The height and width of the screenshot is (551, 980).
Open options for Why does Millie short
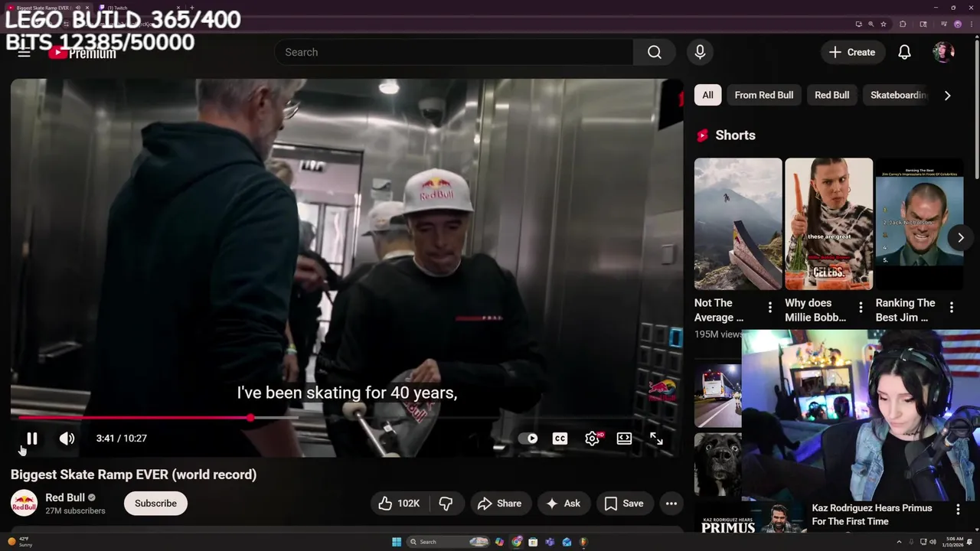[861, 308]
